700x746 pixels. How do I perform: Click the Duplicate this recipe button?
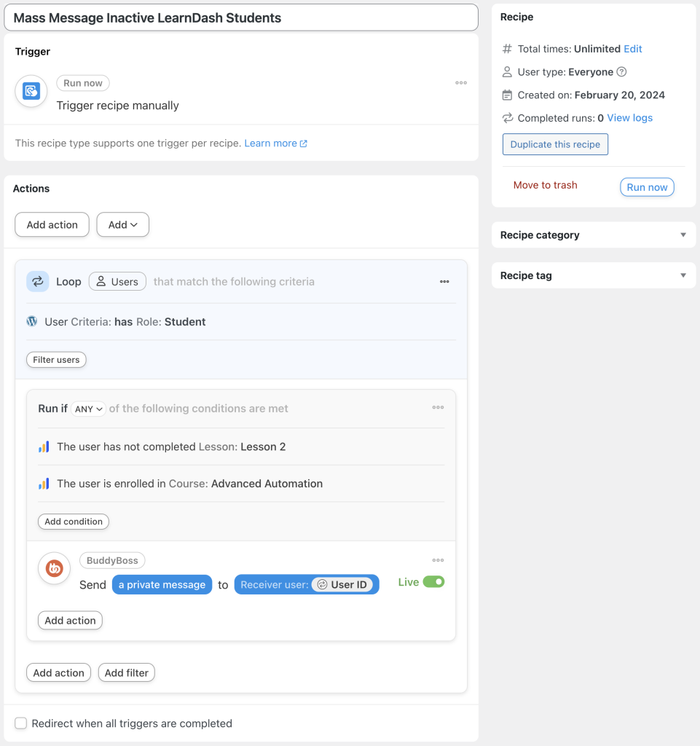(x=555, y=144)
